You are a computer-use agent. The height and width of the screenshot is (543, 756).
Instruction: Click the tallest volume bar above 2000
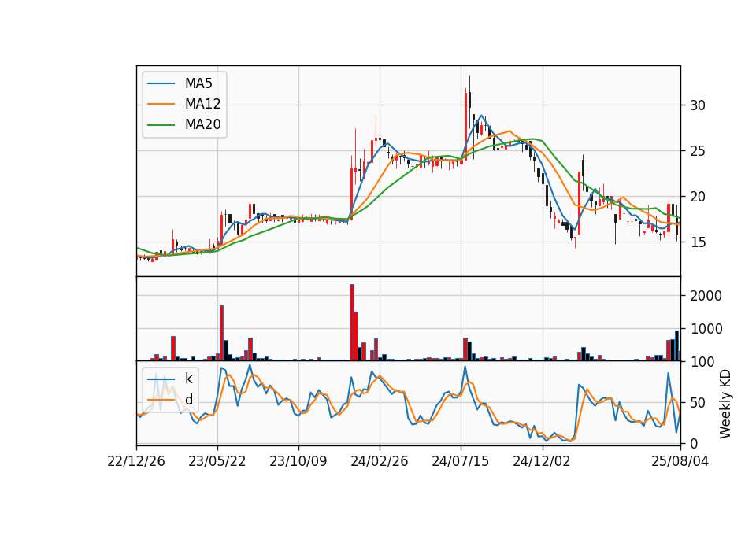coord(352,323)
